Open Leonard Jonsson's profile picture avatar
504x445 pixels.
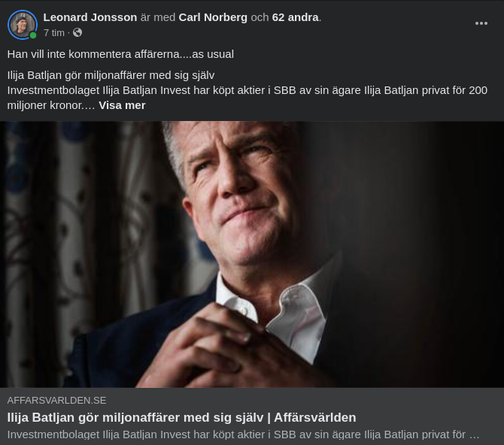pos(23,25)
